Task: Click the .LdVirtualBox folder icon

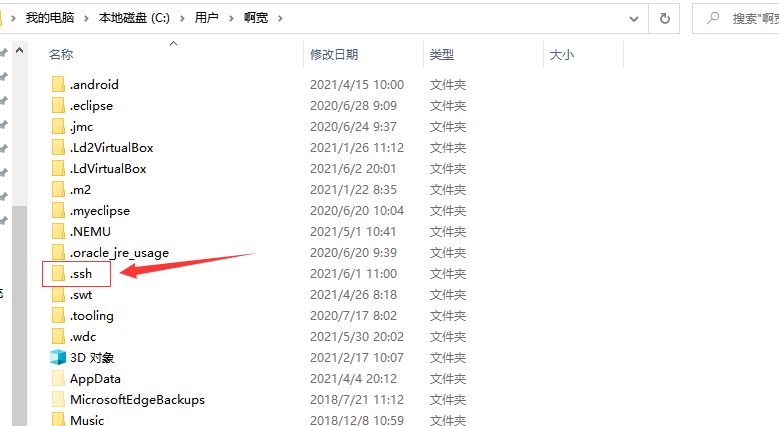Action: (58, 169)
